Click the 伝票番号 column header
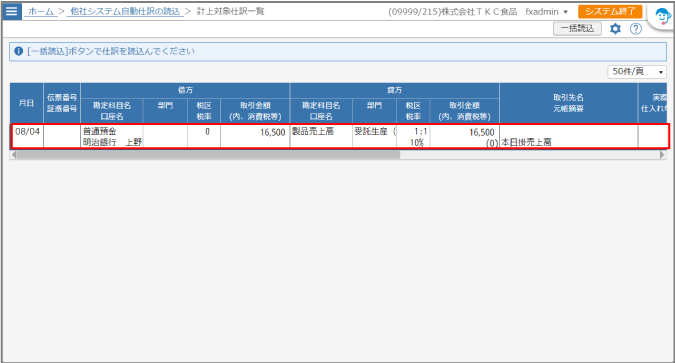Screen dimensions: 675x363 click(x=62, y=103)
